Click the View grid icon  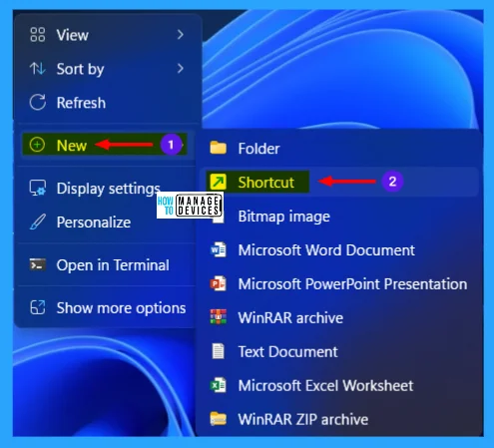(37, 34)
